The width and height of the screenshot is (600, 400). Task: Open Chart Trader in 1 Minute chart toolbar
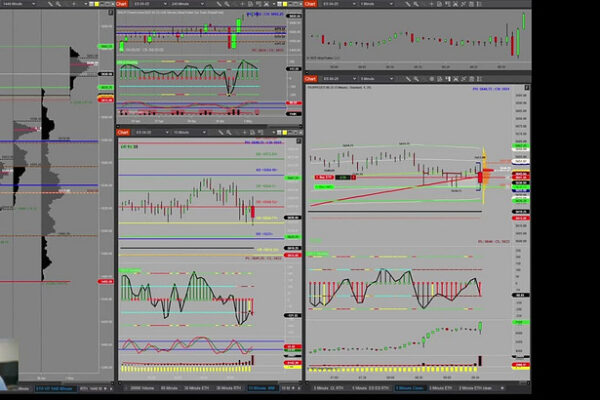point(448,4)
